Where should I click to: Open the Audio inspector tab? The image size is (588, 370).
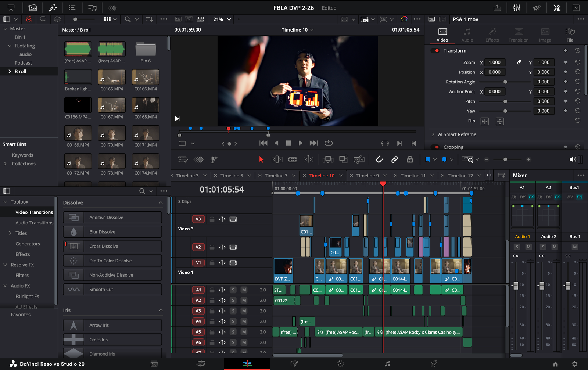pyautogui.click(x=467, y=35)
